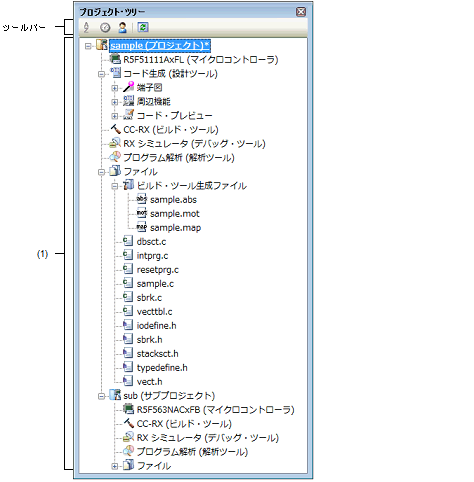Collapse the sub subproject node
Image resolution: width=474 pixels, height=482 pixels.
[x=101, y=396]
